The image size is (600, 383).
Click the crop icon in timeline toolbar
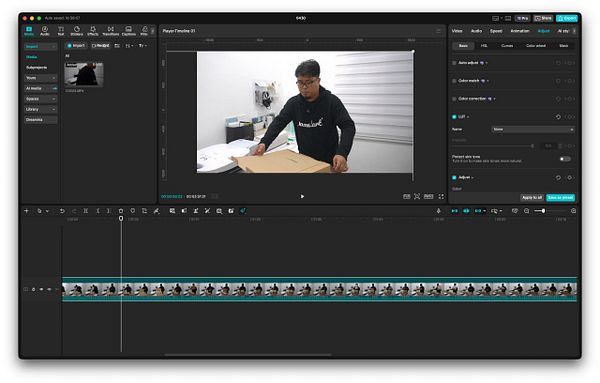(144, 211)
